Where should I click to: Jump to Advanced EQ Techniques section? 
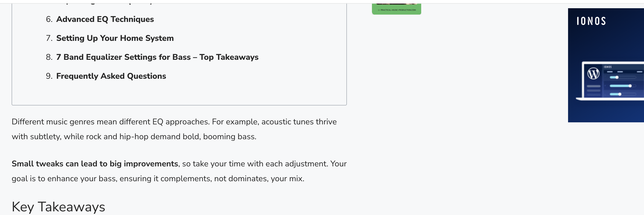click(105, 19)
